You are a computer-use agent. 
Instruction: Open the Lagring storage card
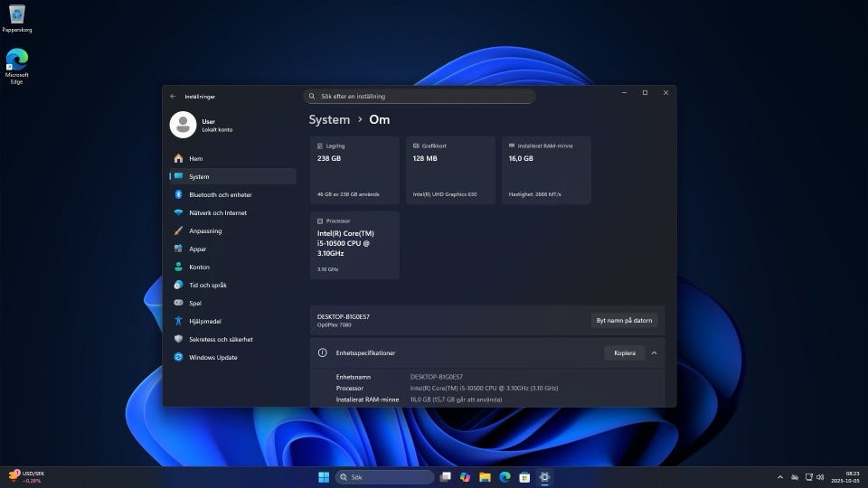(x=354, y=170)
